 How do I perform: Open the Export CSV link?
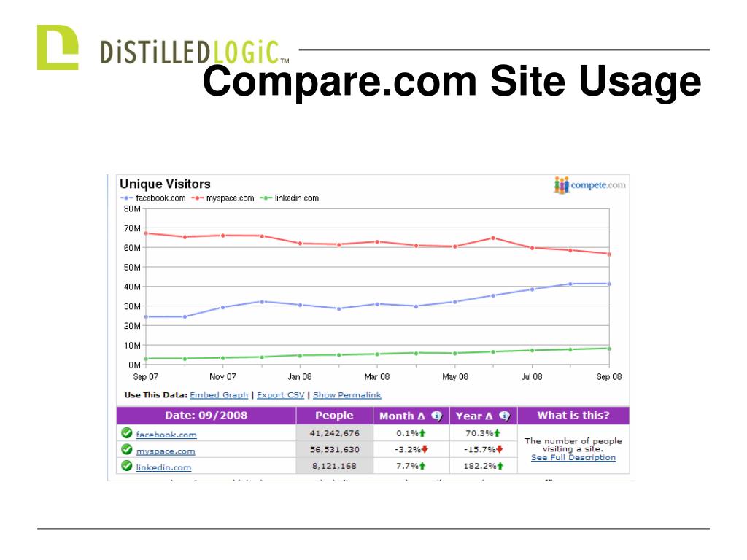point(280,394)
